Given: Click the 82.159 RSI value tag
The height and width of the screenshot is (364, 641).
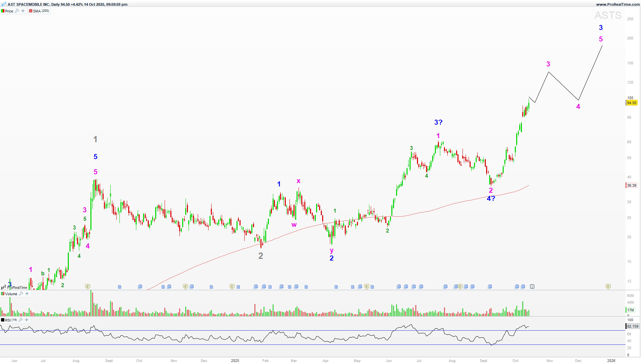Looking at the screenshot, I should pos(632,326).
